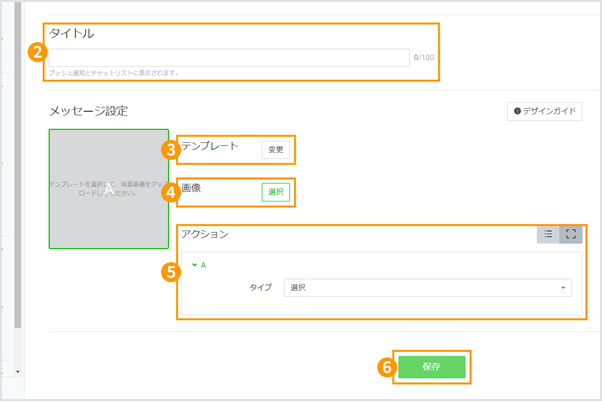Switch action area to list view icon

pyautogui.click(x=548, y=235)
